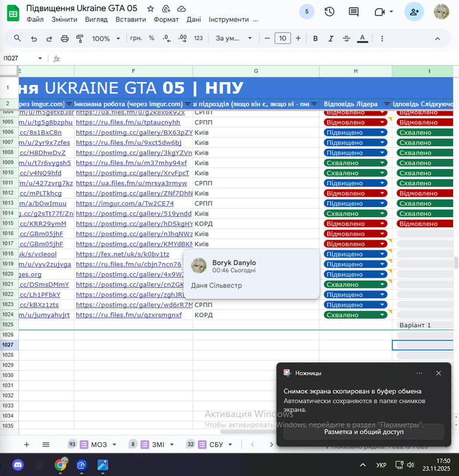The height and width of the screenshot is (476, 459).
Task: Switch to the ЗМІ sheet tab
Action: (x=158, y=444)
